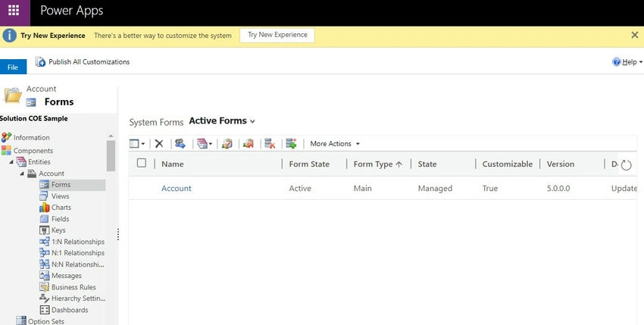Click the Fields icon in tree
Screen dimensions: 644x325
[x=44, y=219]
